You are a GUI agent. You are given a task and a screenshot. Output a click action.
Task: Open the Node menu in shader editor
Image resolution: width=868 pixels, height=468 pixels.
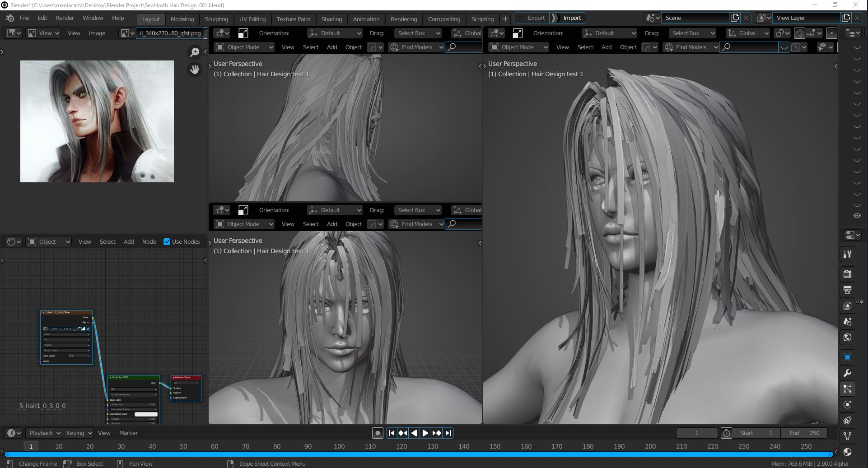[x=149, y=242]
